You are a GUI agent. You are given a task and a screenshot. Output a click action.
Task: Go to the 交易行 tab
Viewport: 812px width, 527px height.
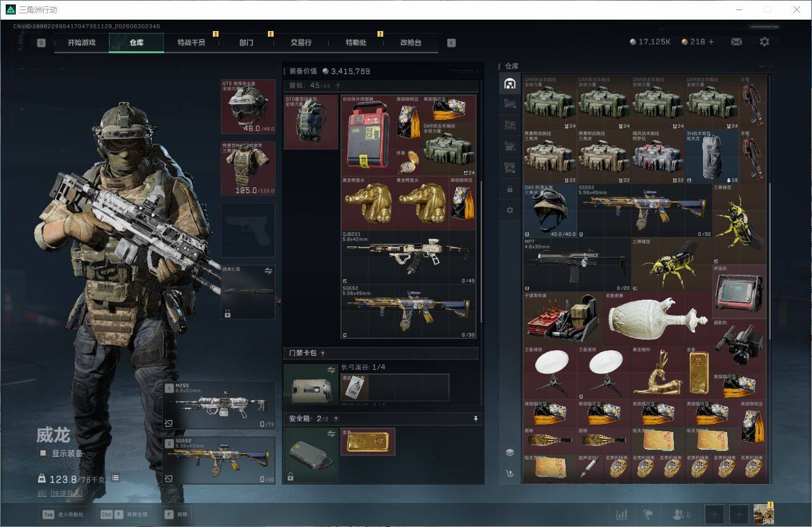coord(301,42)
